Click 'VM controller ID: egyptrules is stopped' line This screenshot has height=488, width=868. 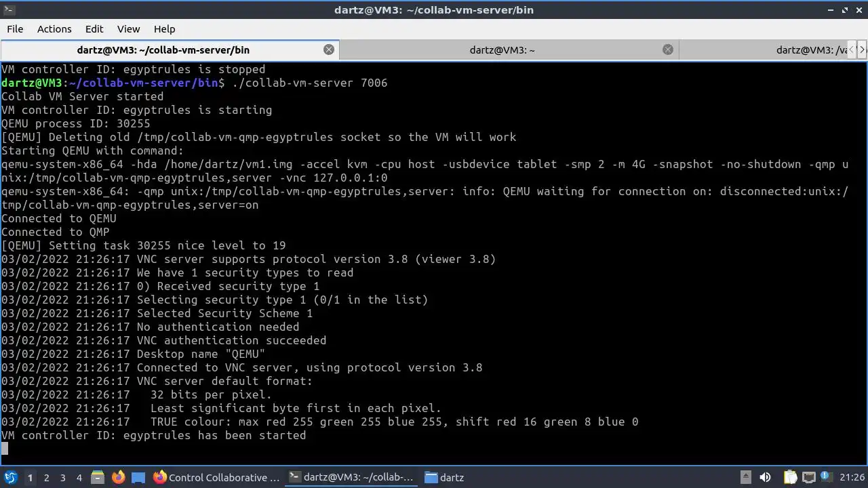click(x=134, y=69)
